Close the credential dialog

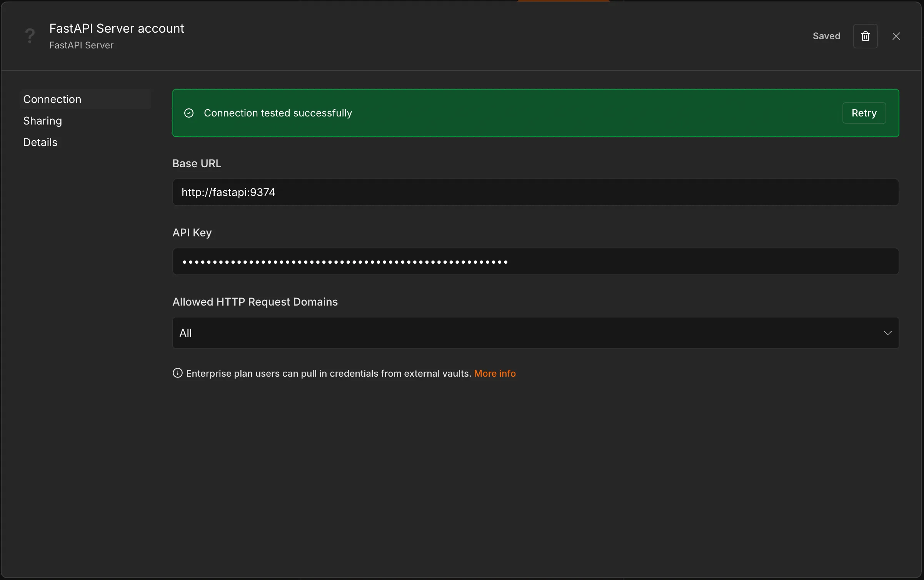[896, 36]
